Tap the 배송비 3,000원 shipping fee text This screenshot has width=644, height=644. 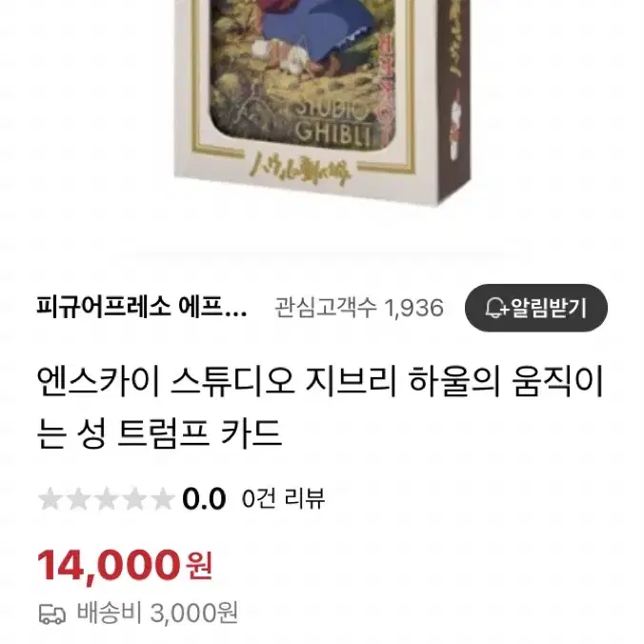tap(157, 614)
